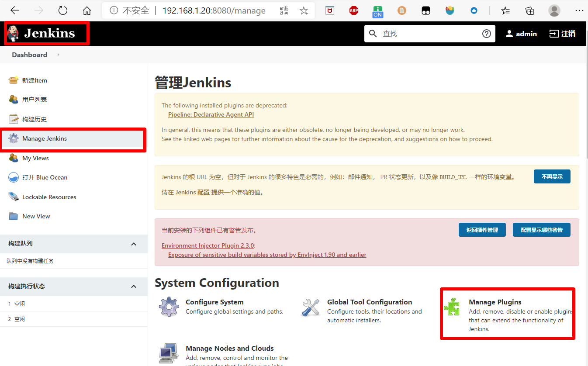Click the 用户列表 people icon
Viewport: 588px width, 366px height.
14,99
